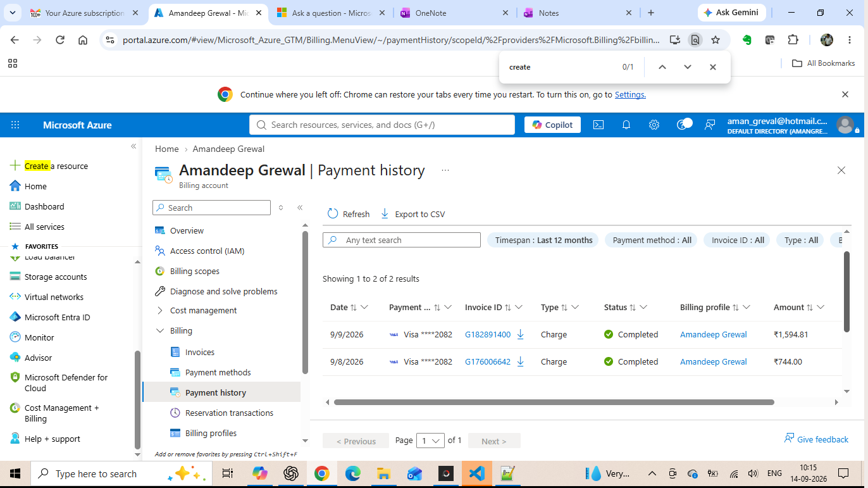Open the Timespan Last 12 months filter
The image size is (868, 488).
[543, 240]
